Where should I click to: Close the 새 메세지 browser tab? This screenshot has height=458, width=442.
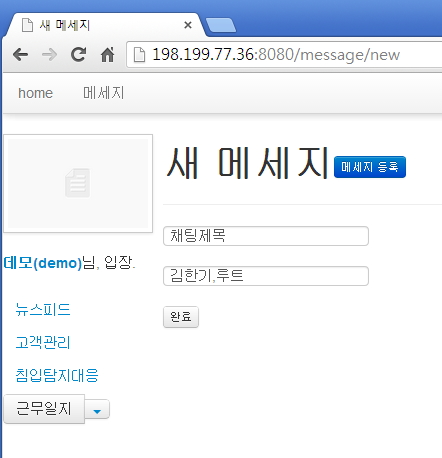click(x=188, y=25)
